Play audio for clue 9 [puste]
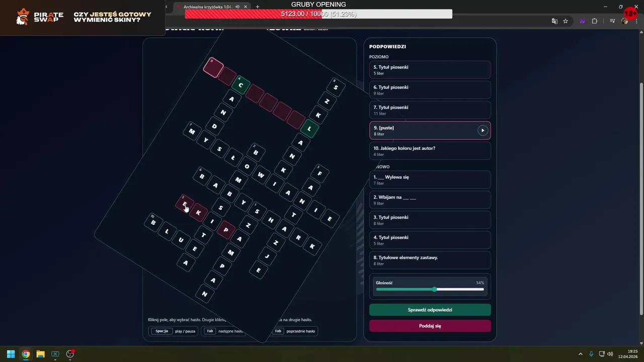 (482, 130)
